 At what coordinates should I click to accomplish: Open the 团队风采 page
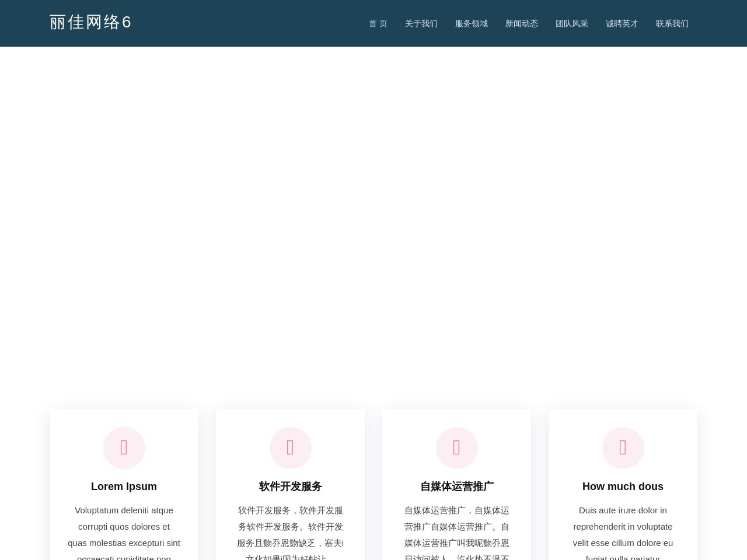[x=571, y=23]
